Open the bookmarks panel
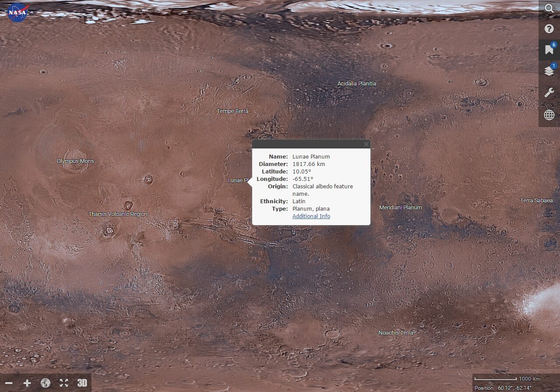The image size is (560, 392). [x=549, y=50]
